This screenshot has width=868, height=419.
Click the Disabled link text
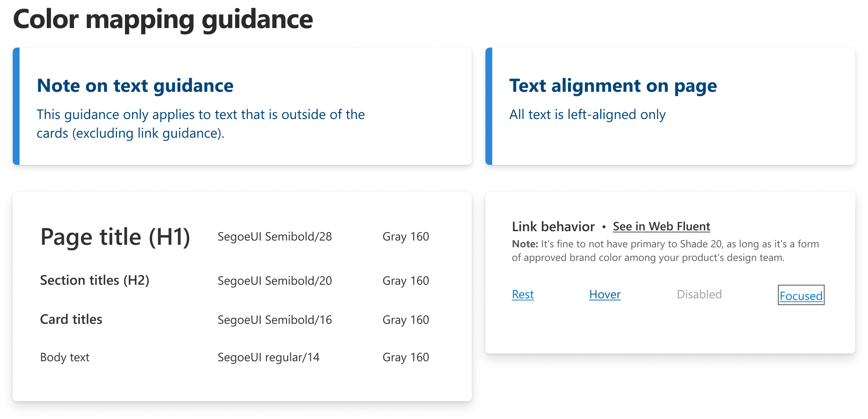(699, 294)
